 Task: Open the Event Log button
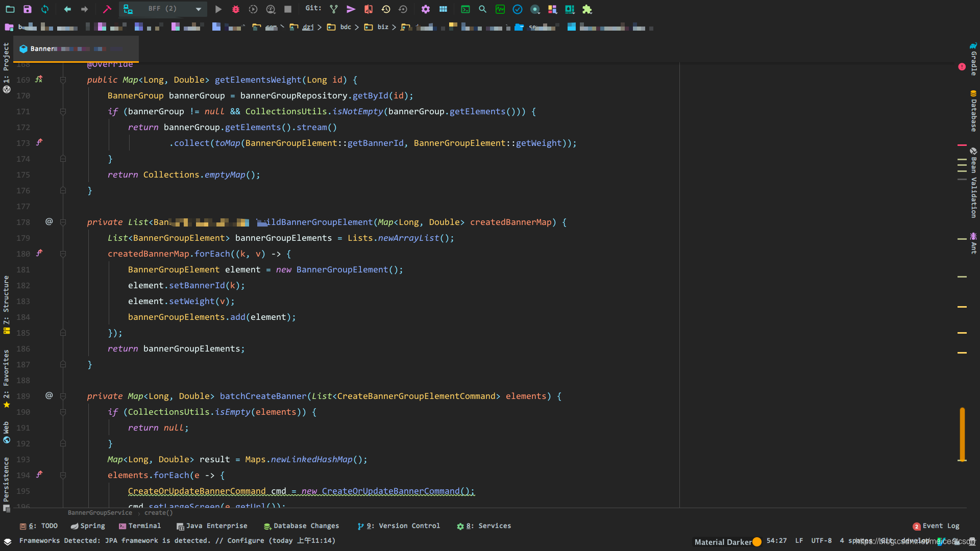point(936,526)
